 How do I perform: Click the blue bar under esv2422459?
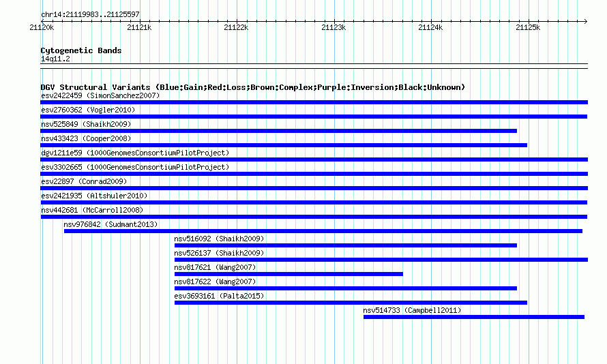314,102
